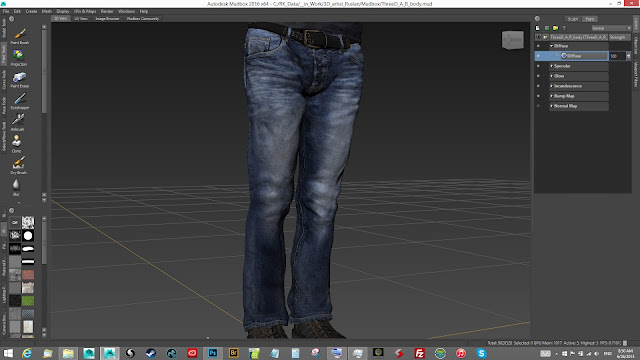The image size is (640, 360).
Task: Open the Layers panel options circle icon
Action: point(538,19)
